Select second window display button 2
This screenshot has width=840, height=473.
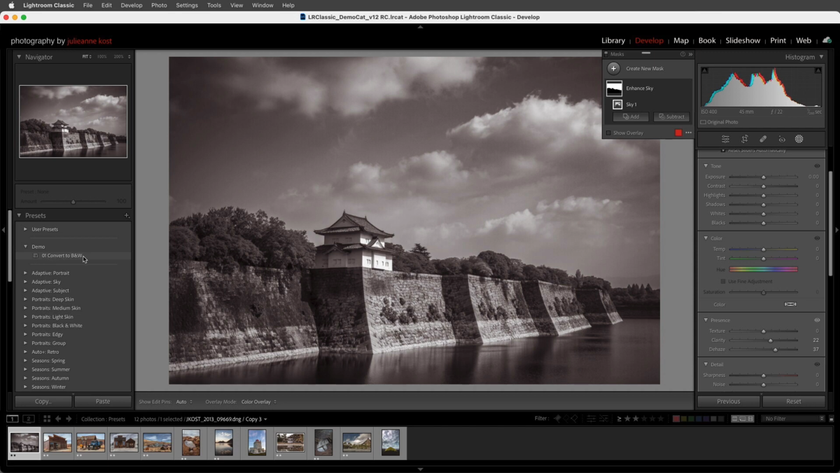[x=29, y=419]
